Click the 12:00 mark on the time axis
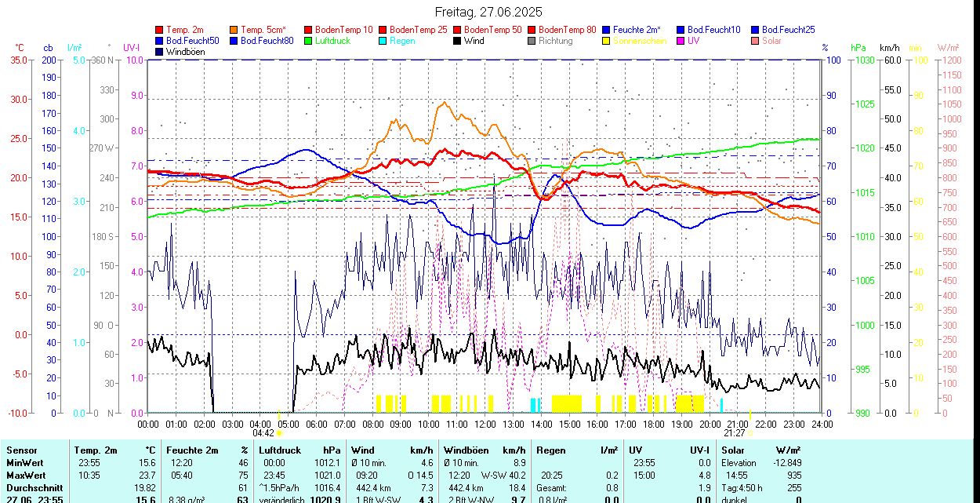 pos(485,424)
